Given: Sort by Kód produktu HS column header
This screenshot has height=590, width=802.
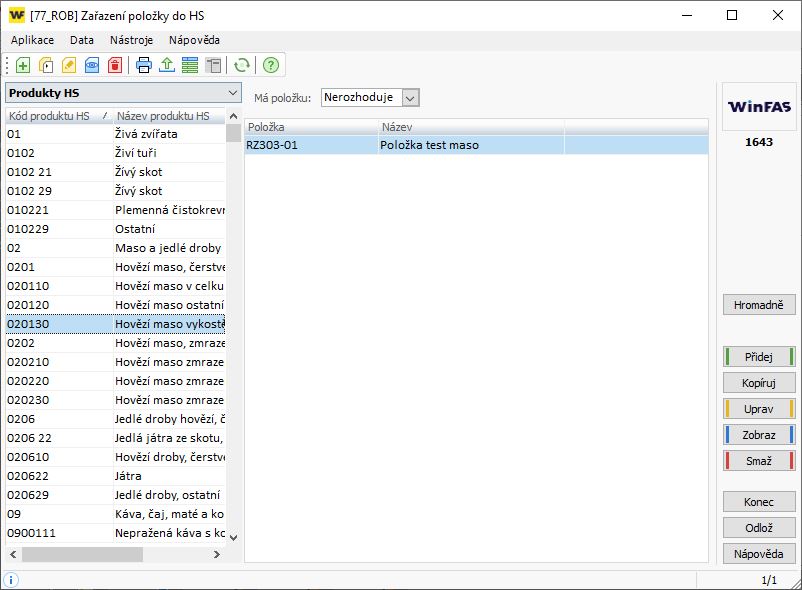Looking at the screenshot, I should tap(55, 116).
